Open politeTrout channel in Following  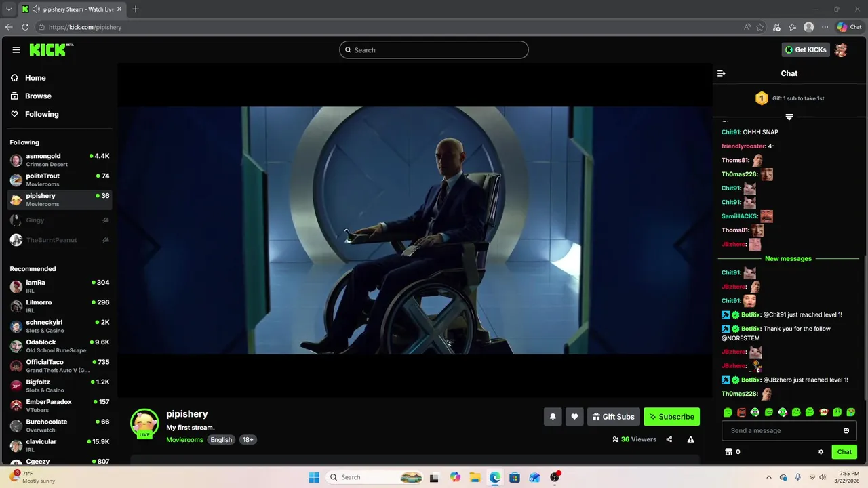pos(60,180)
